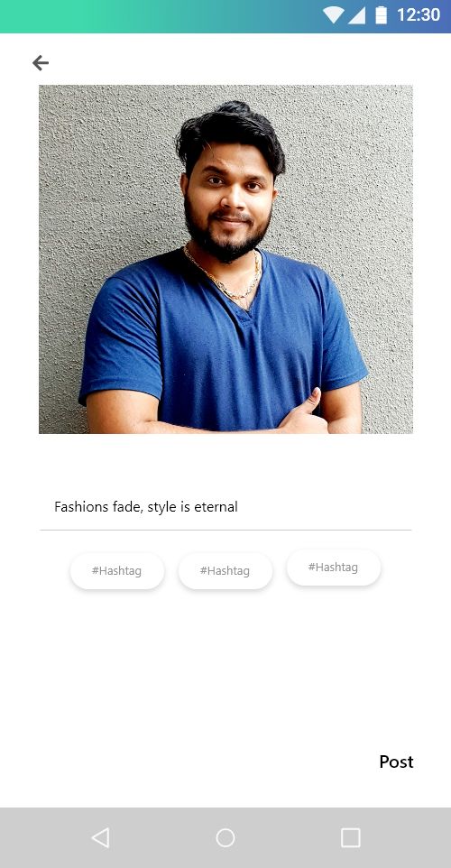Tap the word eternal in the caption
This screenshot has width=451, height=868.
click(216, 507)
